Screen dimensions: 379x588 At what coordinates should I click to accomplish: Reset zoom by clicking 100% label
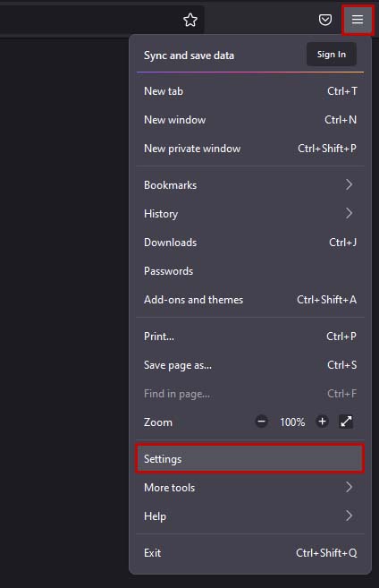[292, 422]
